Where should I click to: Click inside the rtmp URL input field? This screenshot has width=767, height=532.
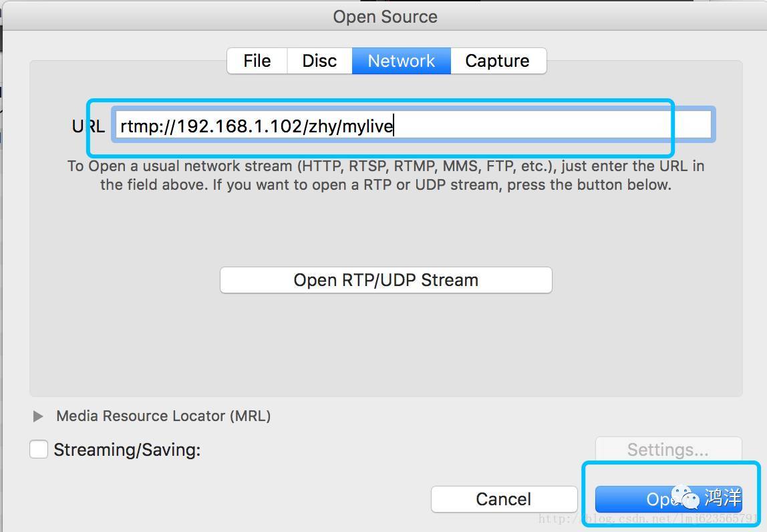point(414,126)
